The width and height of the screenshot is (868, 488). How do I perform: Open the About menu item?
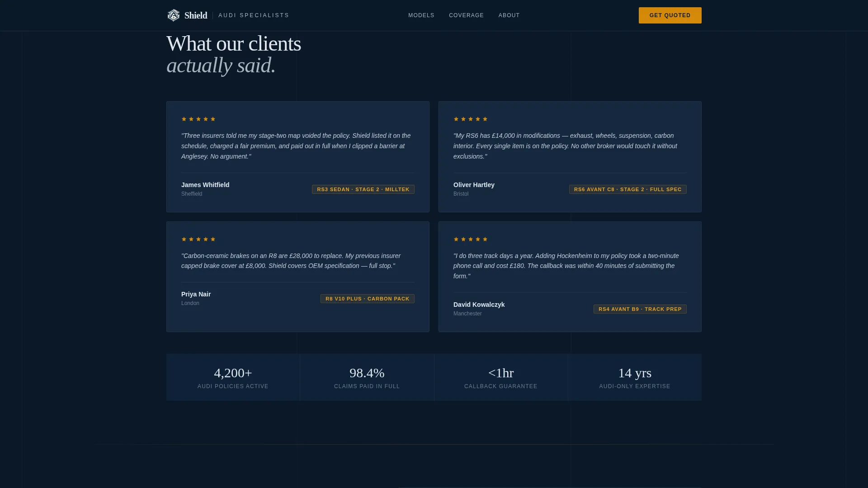point(509,15)
